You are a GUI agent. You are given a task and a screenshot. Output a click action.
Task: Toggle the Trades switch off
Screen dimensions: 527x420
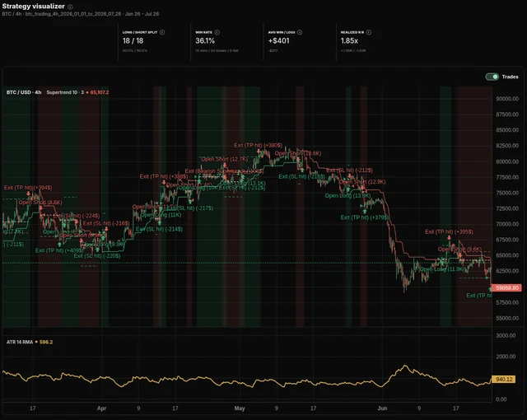click(x=492, y=77)
